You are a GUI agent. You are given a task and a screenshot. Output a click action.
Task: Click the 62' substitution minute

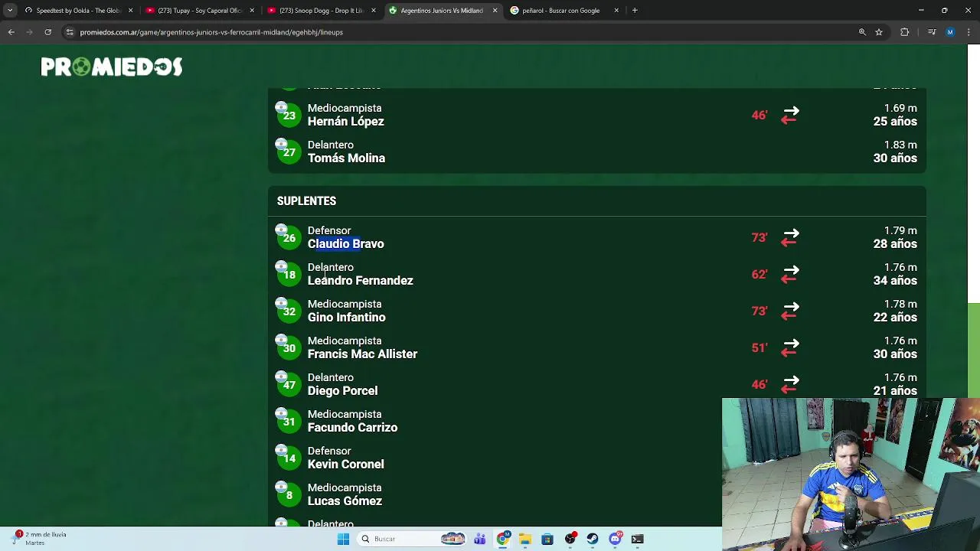point(759,274)
